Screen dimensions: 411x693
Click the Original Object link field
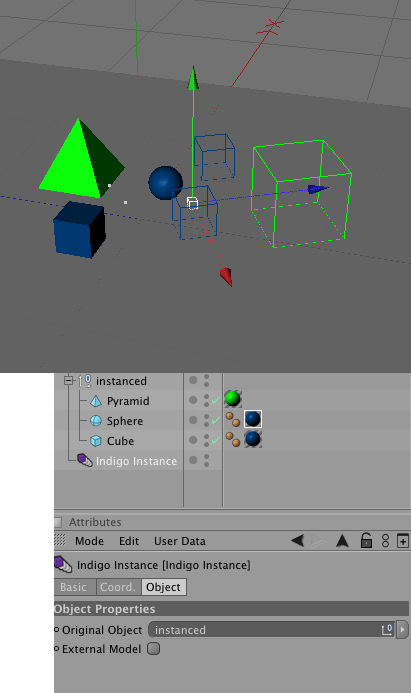(271, 629)
